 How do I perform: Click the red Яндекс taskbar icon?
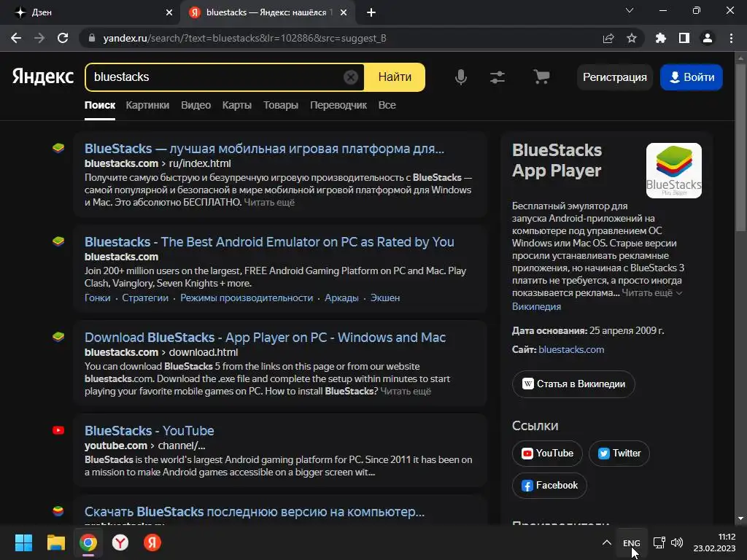point(152,542)
